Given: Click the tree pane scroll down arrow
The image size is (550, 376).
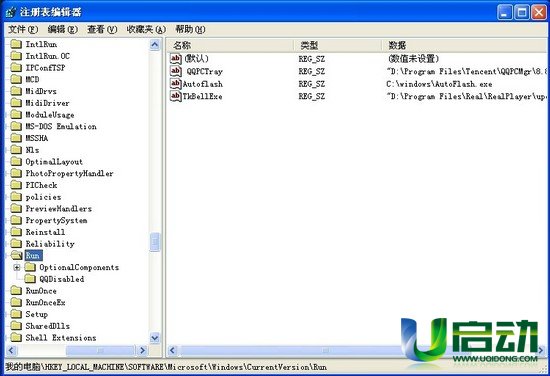Looking at the screenshot, I should (155, 338).
